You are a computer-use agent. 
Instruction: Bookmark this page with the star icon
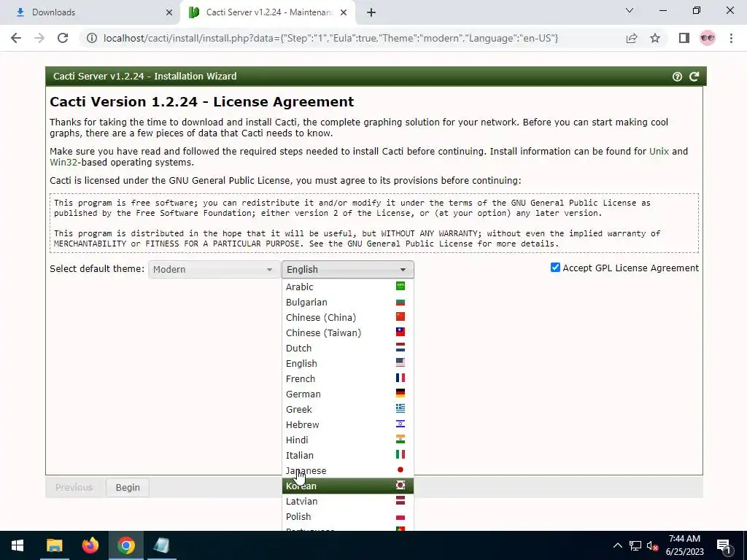[655, 38]
